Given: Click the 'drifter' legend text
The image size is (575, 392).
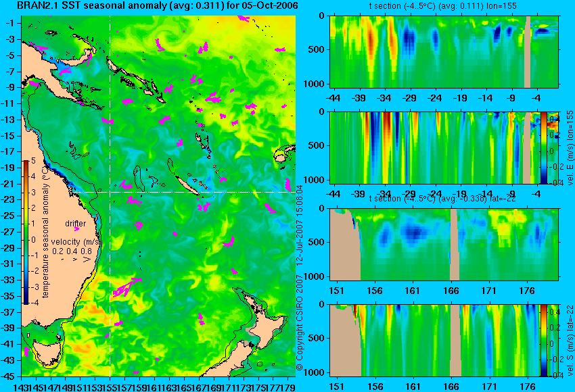Looking at the screenshot, I should click(x=76, y=223).
